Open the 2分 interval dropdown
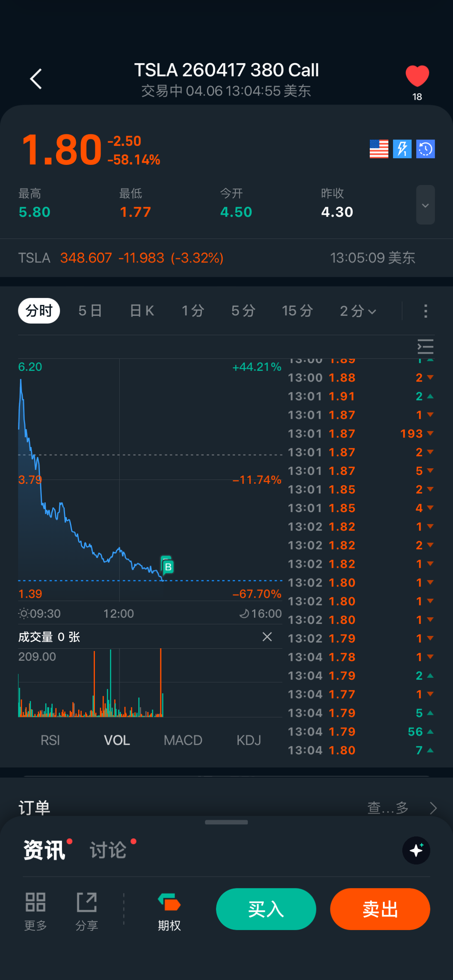 click(358, 311)
